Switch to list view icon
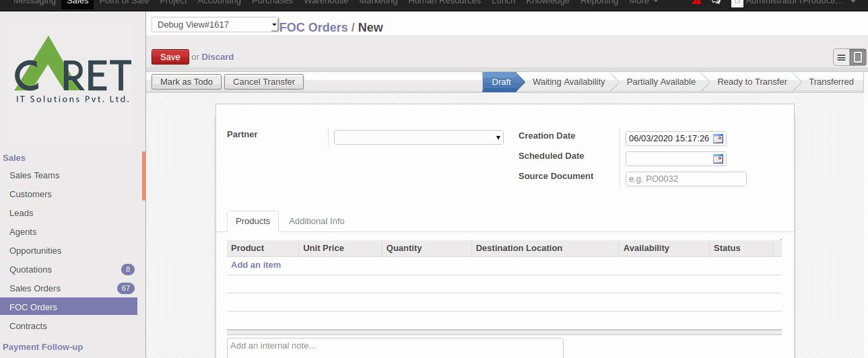Screen dimensions: 868x358 (841, 58)
